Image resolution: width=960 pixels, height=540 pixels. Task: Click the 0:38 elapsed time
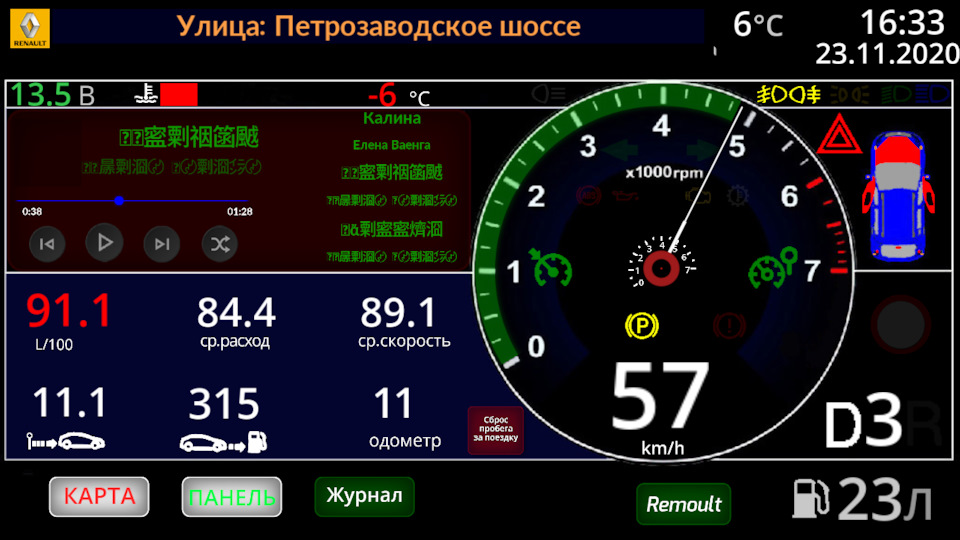(x=32, y=212)
